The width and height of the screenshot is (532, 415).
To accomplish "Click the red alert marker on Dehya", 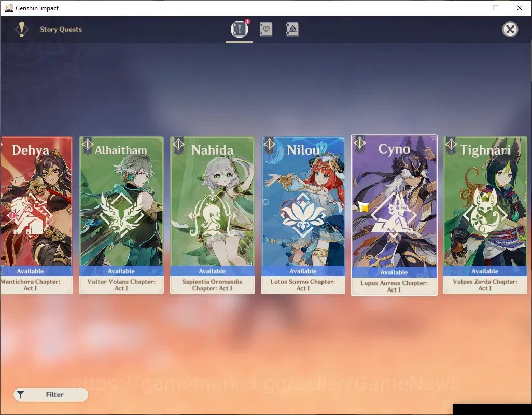I will (12, 215).
